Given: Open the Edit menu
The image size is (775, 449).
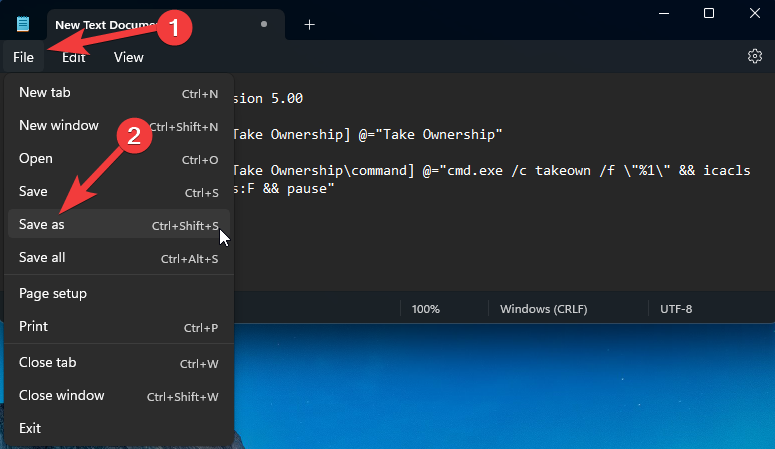Looking at the screenshot, I should (x=74, y=57).
